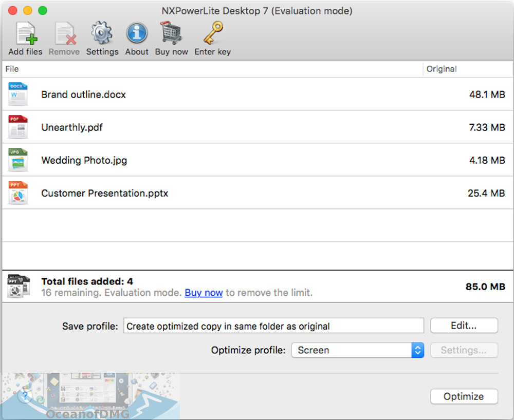Screen dimensions: 514x420
Task: Select the Wedding Photo.jpg file name
Action: [84, 160]
